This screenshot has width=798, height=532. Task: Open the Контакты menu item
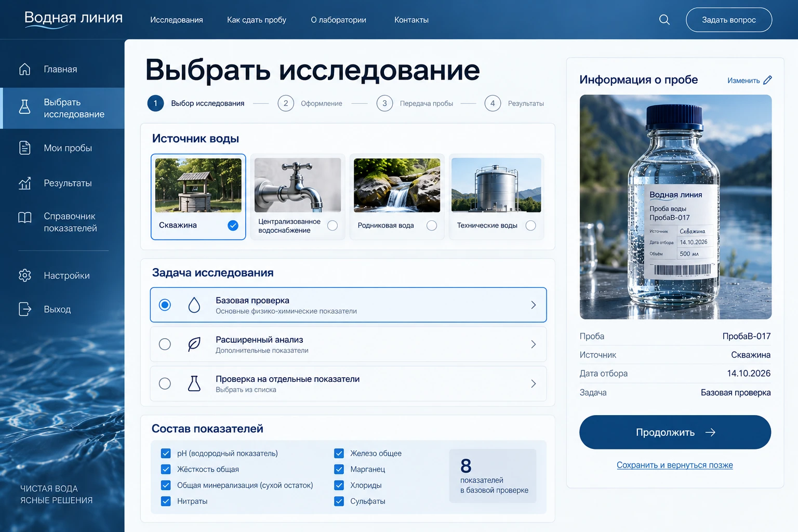pyautogui.click(x=411, y=20)
